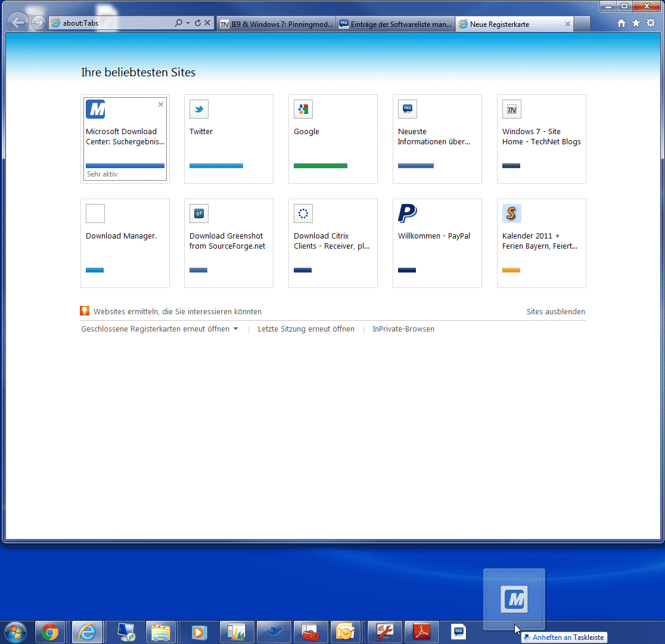Image resolution: width=665 pixels, height=644 pixels.
Task: Click the Home icon
Action: tap(622, 23)
